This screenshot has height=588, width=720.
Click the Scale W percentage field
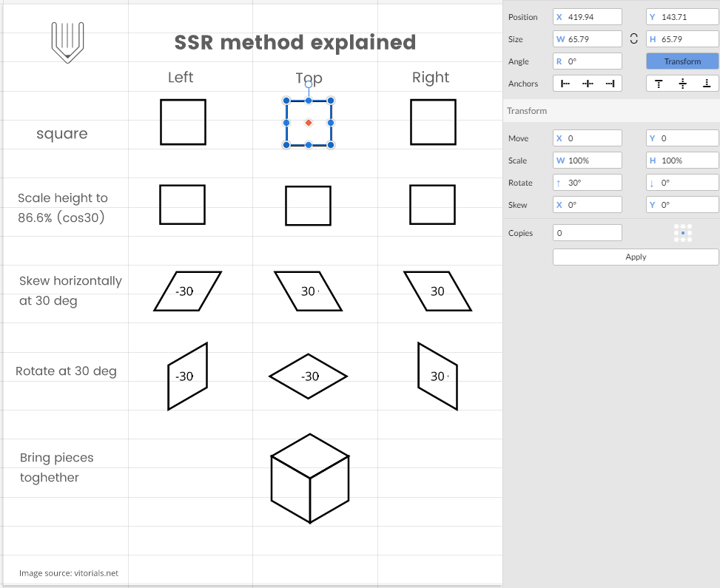pos(588,160)
